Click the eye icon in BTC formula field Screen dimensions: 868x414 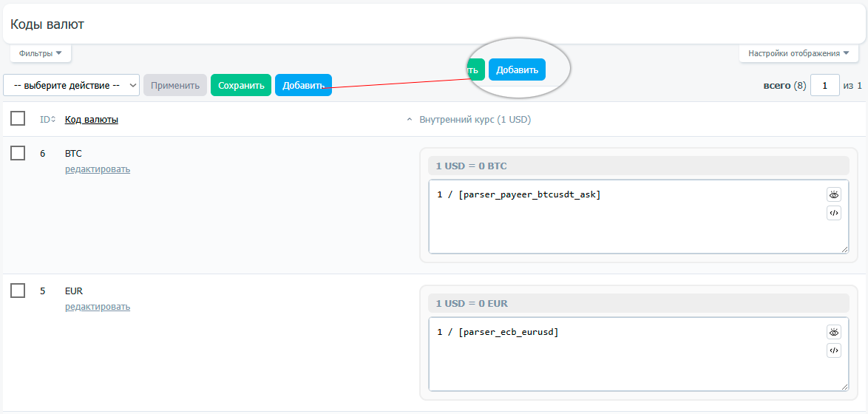coord(834,195)
